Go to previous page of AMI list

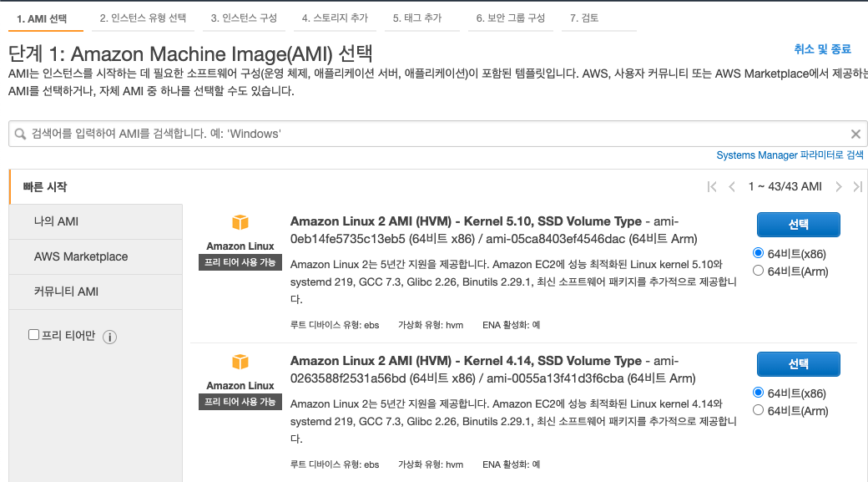coord(732,187)
